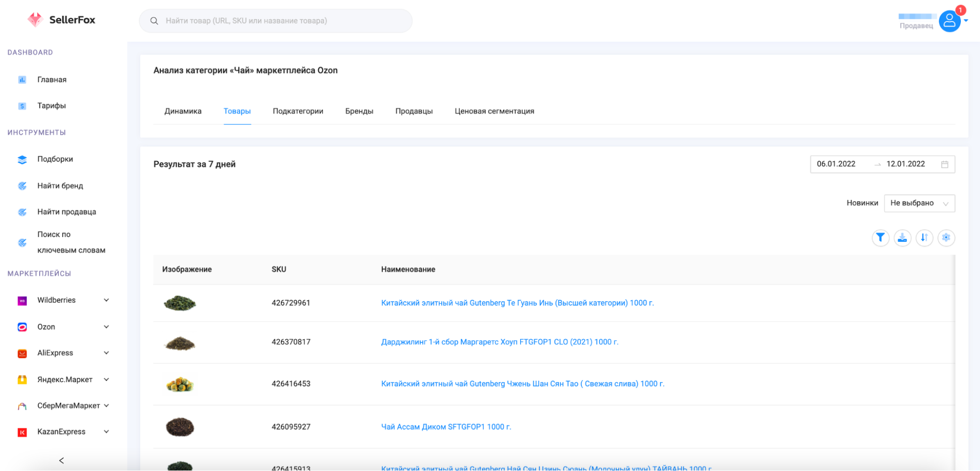Click thumbnail of SKU 426729961
The height and width of the screenshot is (471, 980).
(180, 303)
